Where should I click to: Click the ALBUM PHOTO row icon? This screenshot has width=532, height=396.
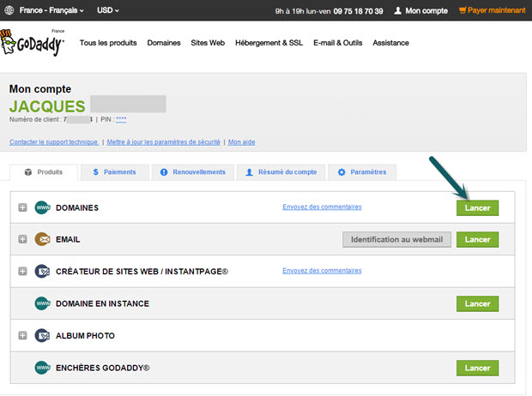coord(42,336)
